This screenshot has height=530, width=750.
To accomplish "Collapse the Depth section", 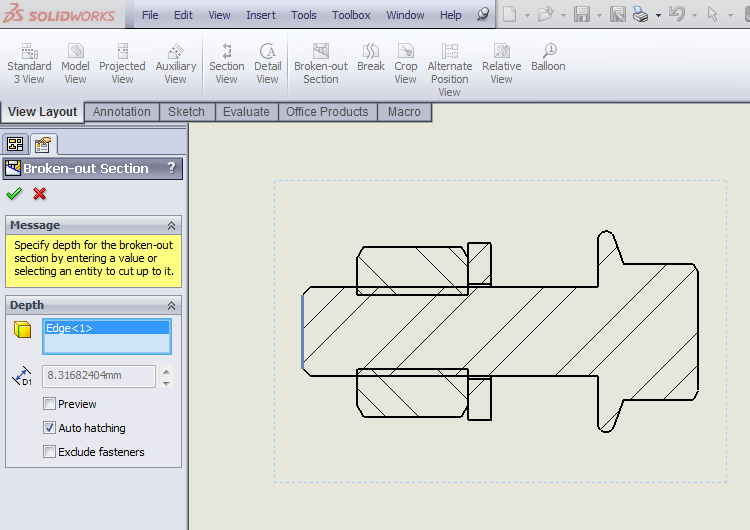I will 171,305.
